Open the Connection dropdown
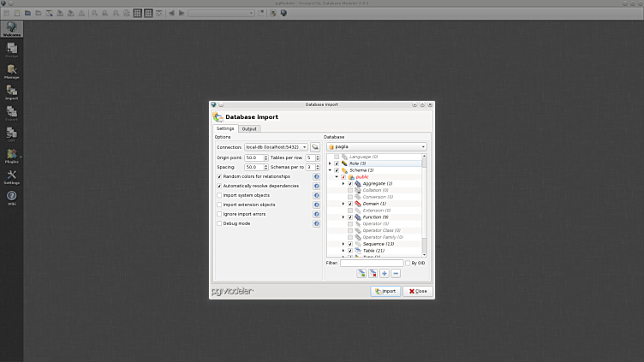 [276, 147]
